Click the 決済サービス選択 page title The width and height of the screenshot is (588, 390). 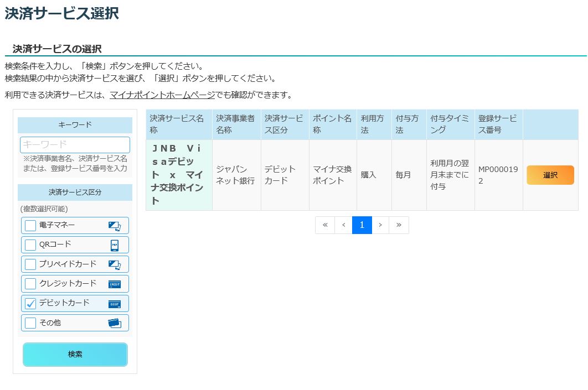[62, 13]
